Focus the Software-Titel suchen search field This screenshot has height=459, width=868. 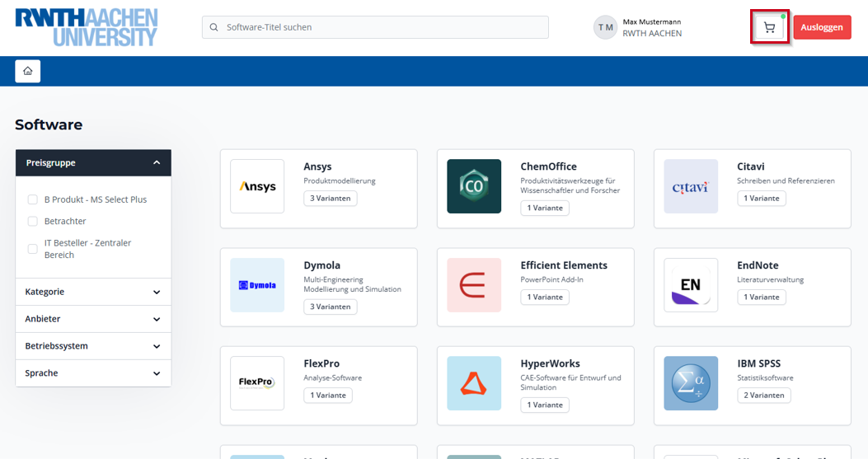pyautogui.click(x=375, y=27)
